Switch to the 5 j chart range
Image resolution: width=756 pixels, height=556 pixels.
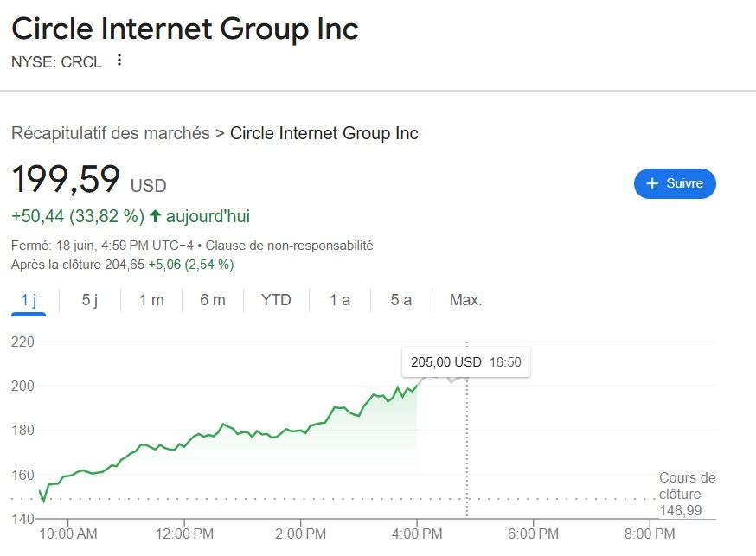(90, 300)
